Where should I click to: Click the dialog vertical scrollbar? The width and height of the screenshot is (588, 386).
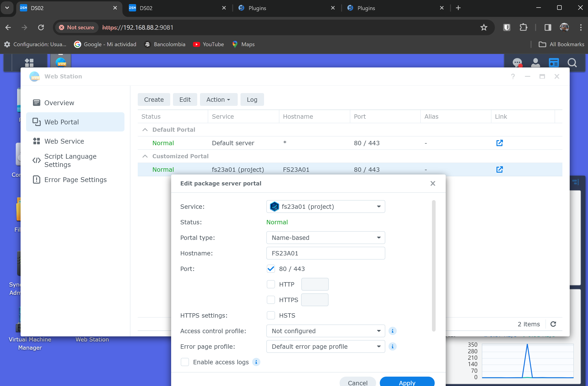[434, 266]
